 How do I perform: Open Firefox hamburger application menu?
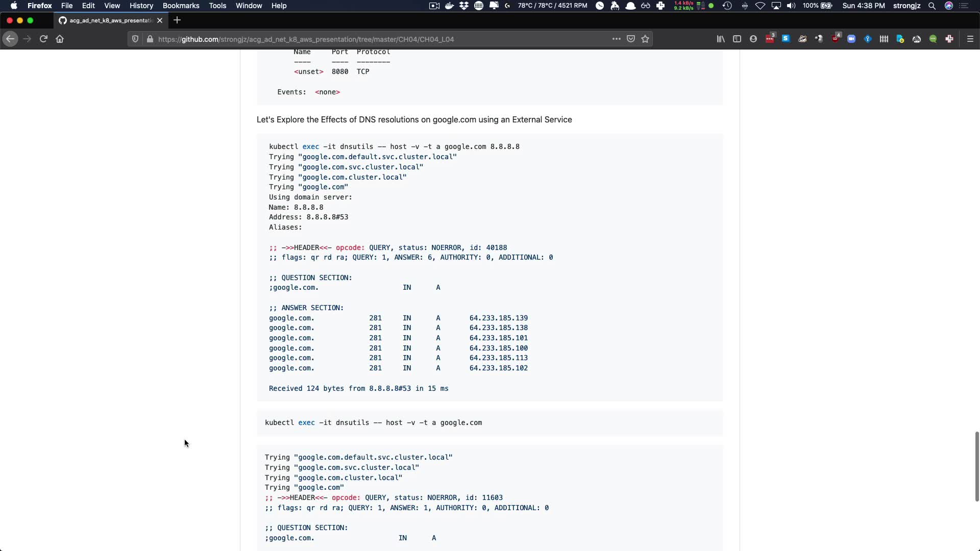point(970,39)
